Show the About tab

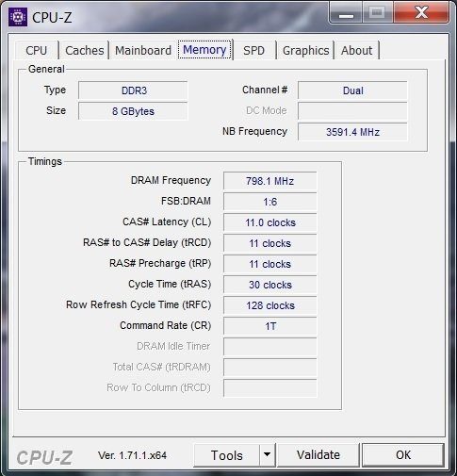coord(357,51)
